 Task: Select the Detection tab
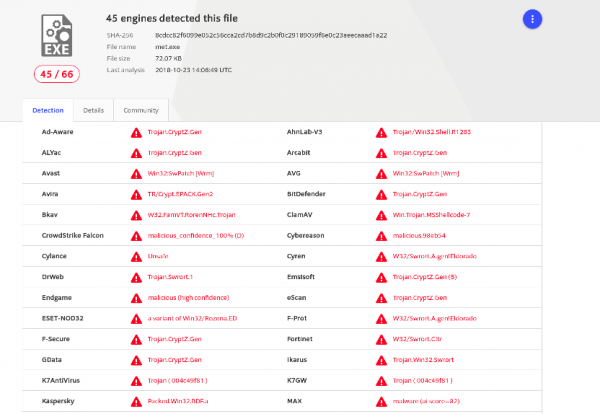tap(48, 110)
